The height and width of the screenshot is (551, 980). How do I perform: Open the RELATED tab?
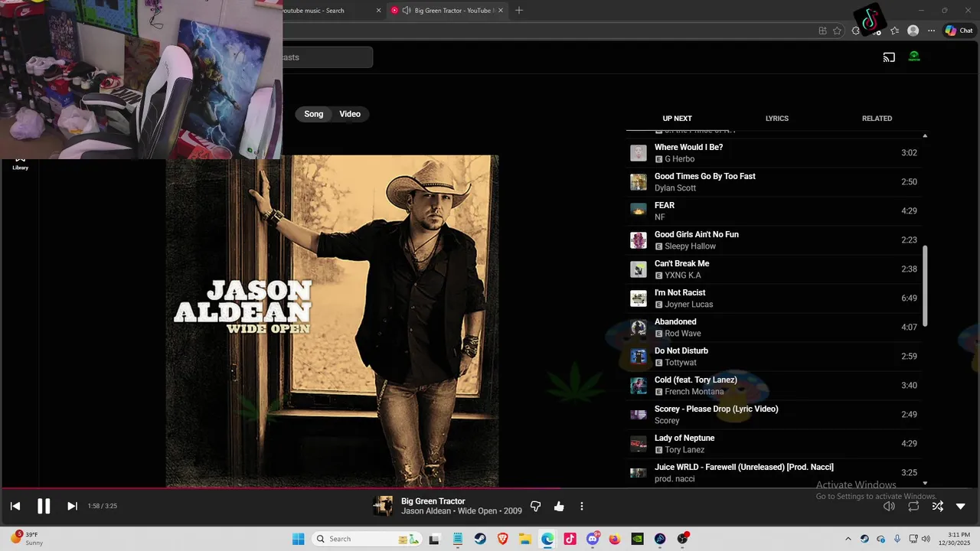point(877,119)
